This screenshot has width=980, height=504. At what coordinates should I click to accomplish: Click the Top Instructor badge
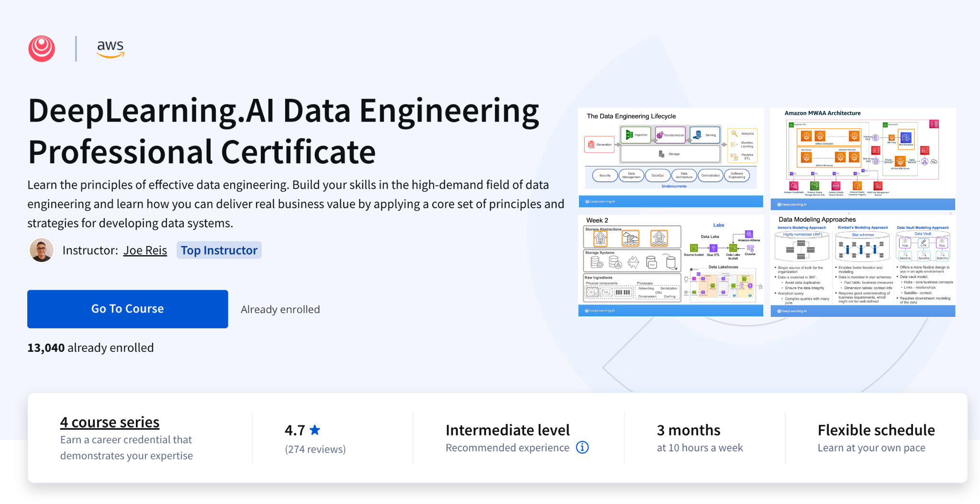pos(219,250)
